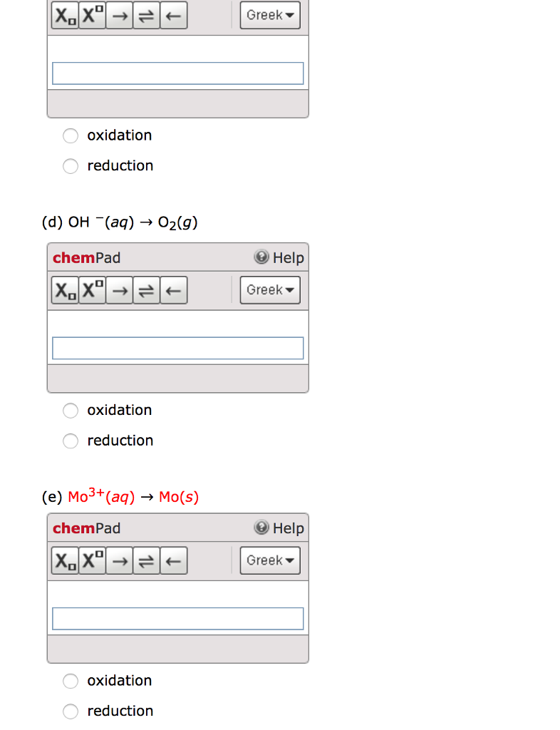Screen dimensions: 560x730
Task: Open Help for part (d) chemPad
Action: click(x=279, y=258)
